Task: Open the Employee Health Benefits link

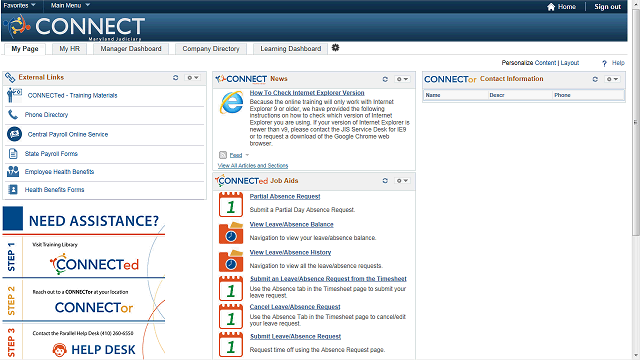Action: 59,171
